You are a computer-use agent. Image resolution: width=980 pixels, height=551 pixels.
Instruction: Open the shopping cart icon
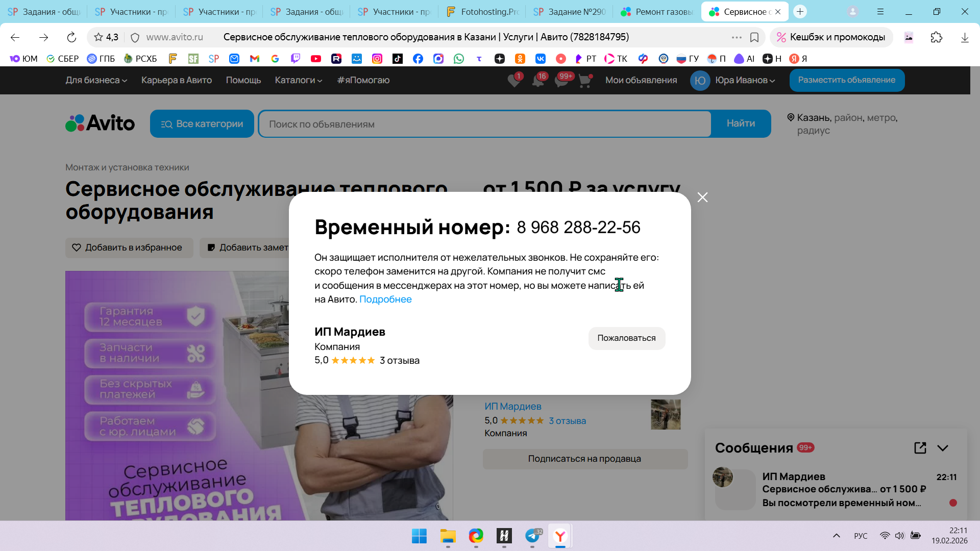pos(585,81)
